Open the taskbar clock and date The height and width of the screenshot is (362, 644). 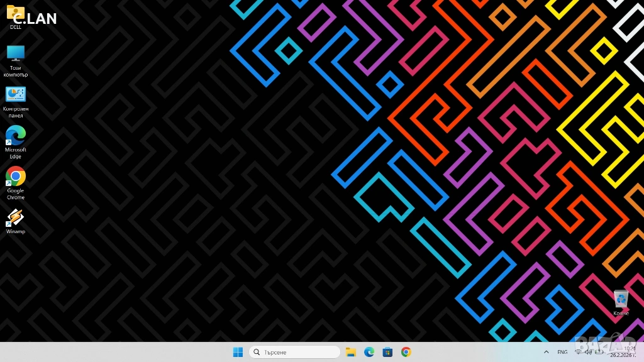[x=629, y=352]
